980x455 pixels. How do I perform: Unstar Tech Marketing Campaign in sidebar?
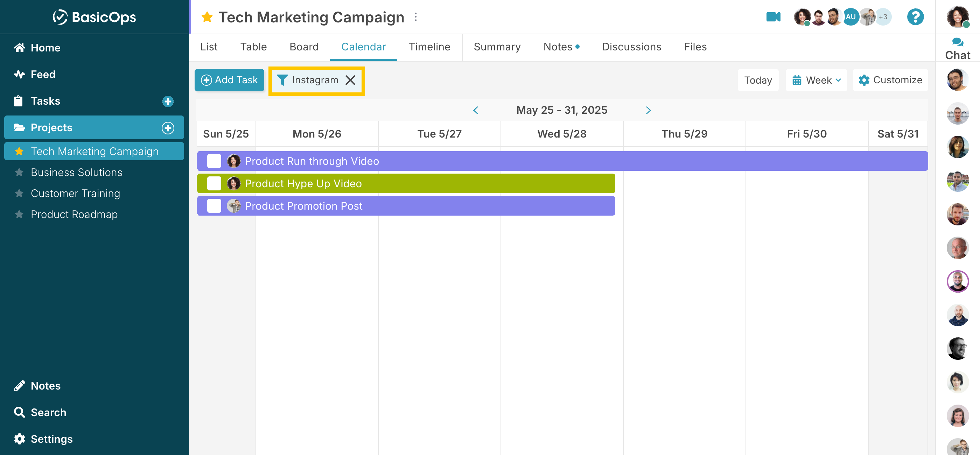tap(19, 151)
